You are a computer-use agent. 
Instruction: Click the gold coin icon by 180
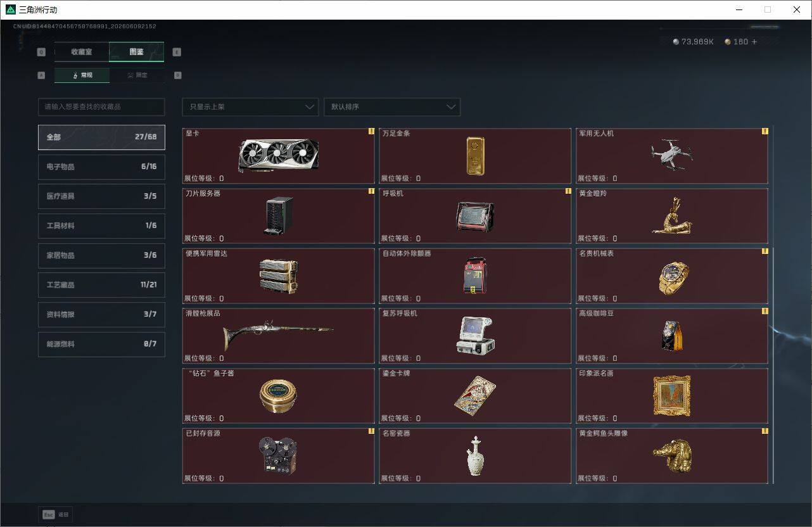[728, 42]
